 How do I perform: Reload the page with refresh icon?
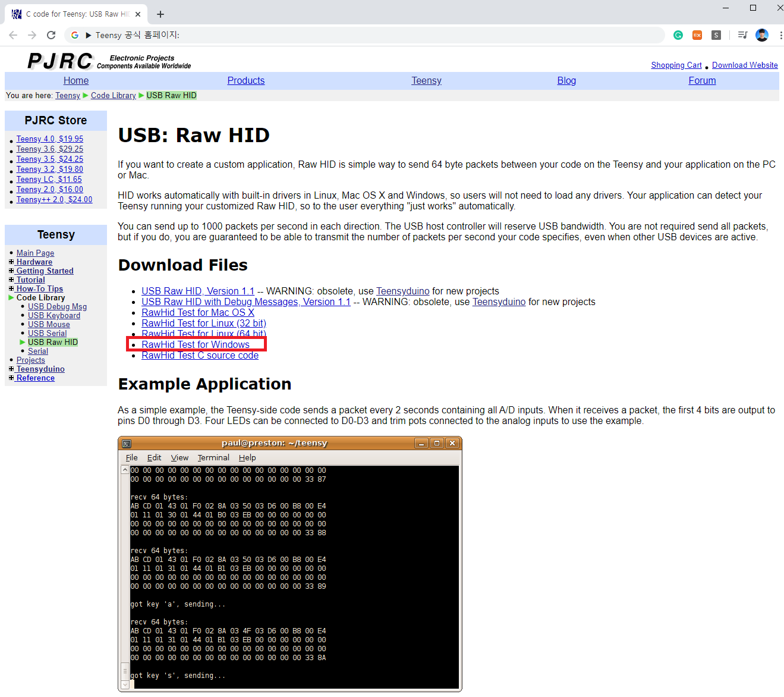click(51, 35)
